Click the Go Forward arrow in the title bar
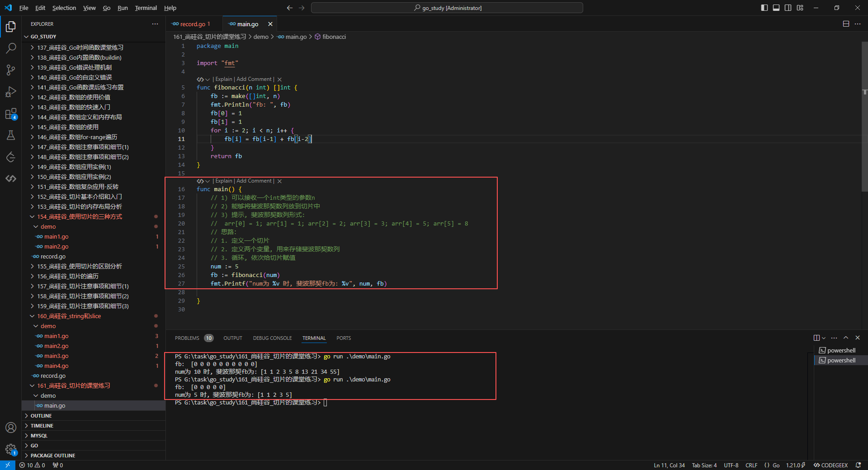The height and width of the screenshot is (470, 868). pos(302,8)
